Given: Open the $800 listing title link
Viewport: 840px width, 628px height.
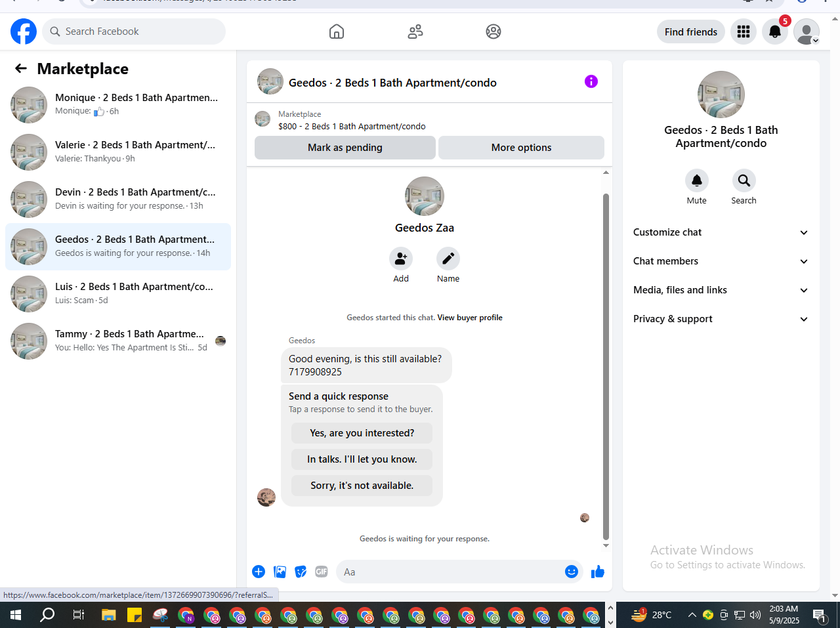Looking at the screenshot, I should pyautogui.click(x=352, y=127).
